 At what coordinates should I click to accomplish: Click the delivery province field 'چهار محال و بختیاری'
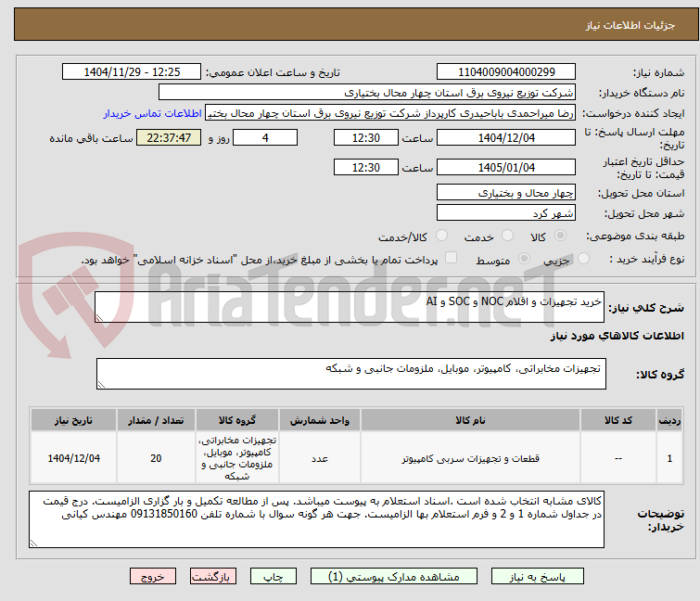pyautogui.click(x=506, y=192)
